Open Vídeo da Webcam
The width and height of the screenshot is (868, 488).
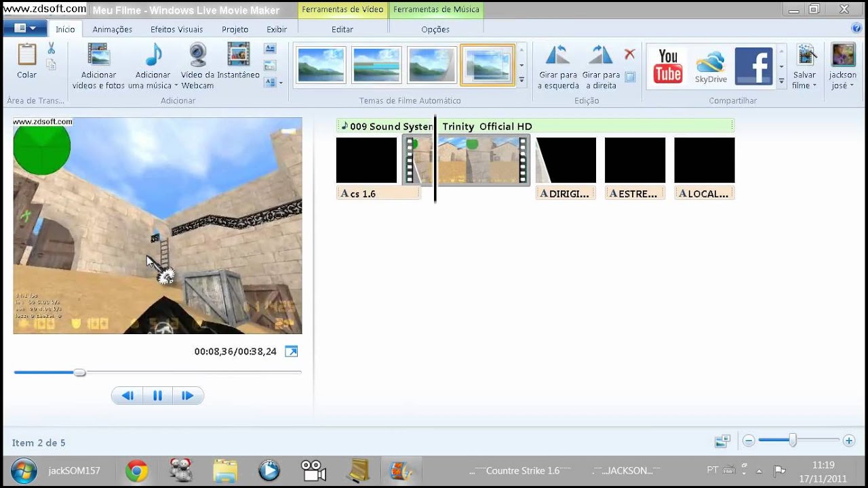click(197, 66)
